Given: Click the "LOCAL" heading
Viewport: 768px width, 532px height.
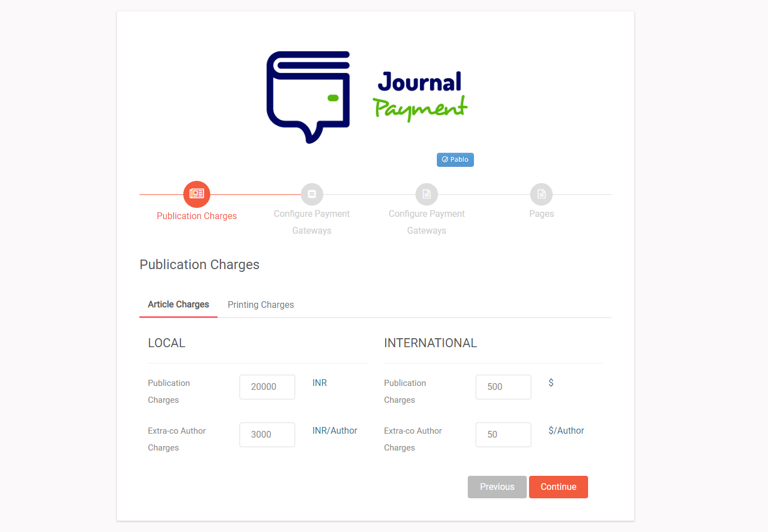Looking at the screenshot, I should tap(166, 343).
